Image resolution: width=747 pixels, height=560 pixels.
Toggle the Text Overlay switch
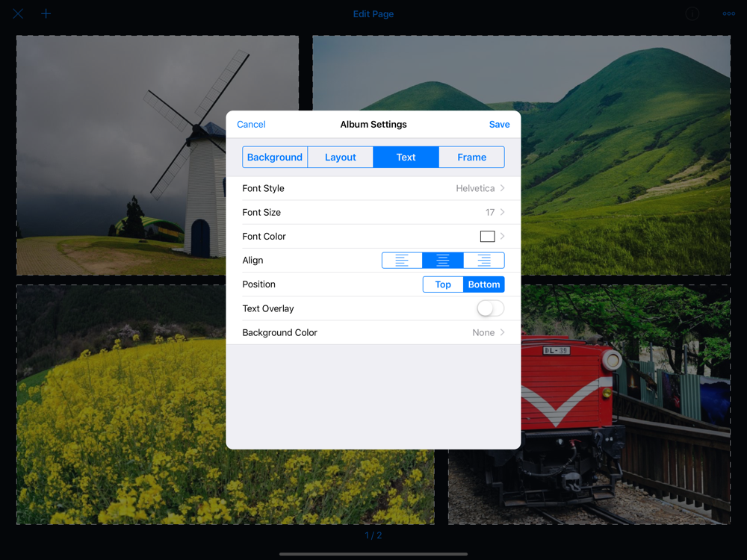click(x=490, y=308)
